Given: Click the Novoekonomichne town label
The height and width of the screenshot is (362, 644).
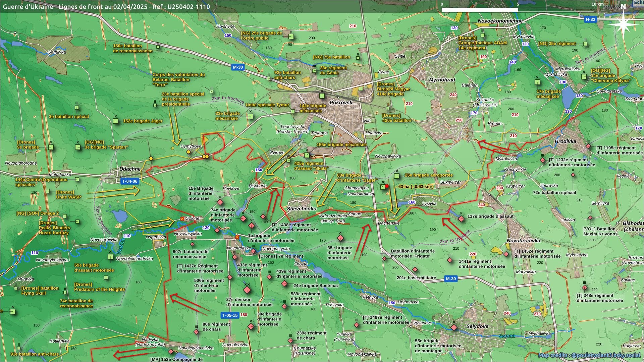Looking at the screenshot, I should click(500, 21).
